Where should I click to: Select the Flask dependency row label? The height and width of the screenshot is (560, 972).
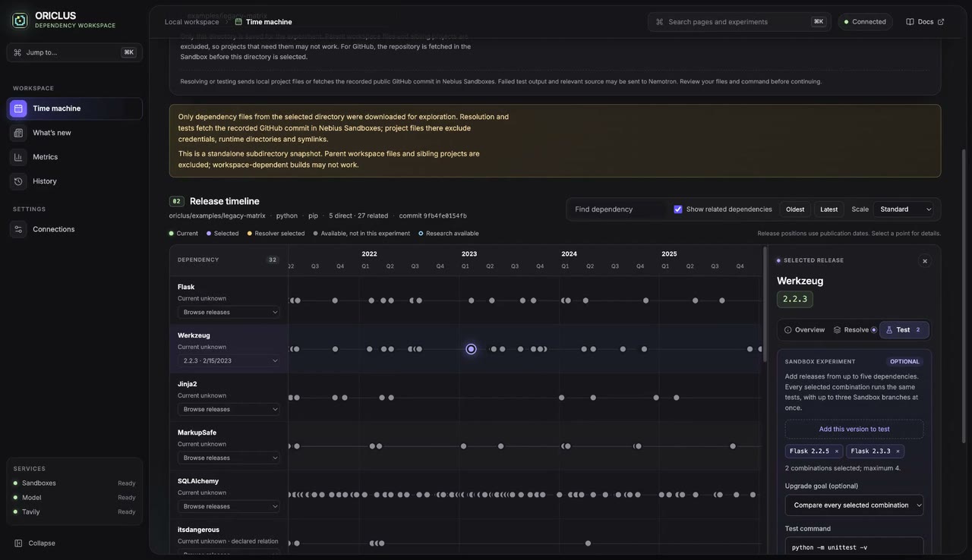point(186,287)
